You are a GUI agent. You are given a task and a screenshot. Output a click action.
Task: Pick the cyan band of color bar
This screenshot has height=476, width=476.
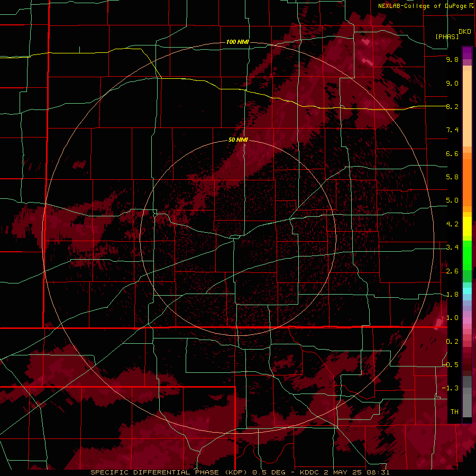467,290
